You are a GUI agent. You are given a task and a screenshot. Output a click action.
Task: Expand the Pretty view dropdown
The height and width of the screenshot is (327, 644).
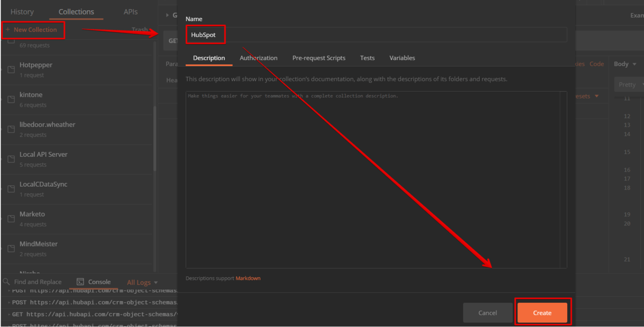[629, 84]
